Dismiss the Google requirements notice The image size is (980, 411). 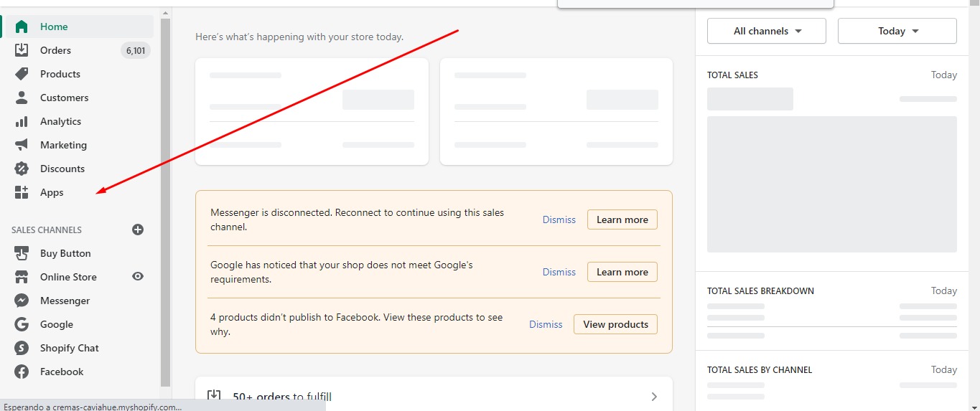coord(559,272)
